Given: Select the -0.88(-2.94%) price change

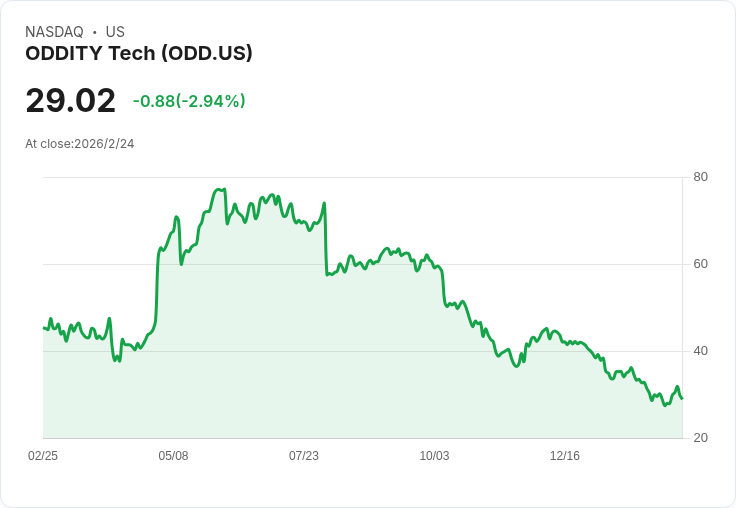Looking at the screenshot, I should tap(189, 101).
